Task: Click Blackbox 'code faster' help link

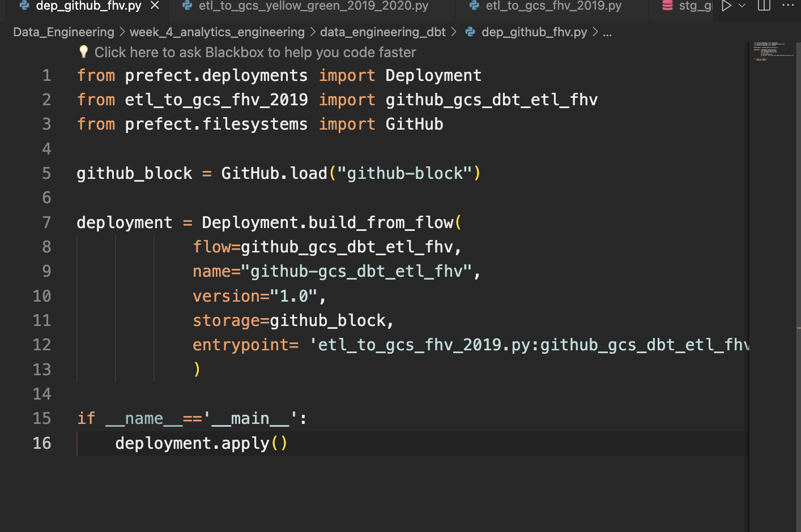Action: tap(255, 53)
